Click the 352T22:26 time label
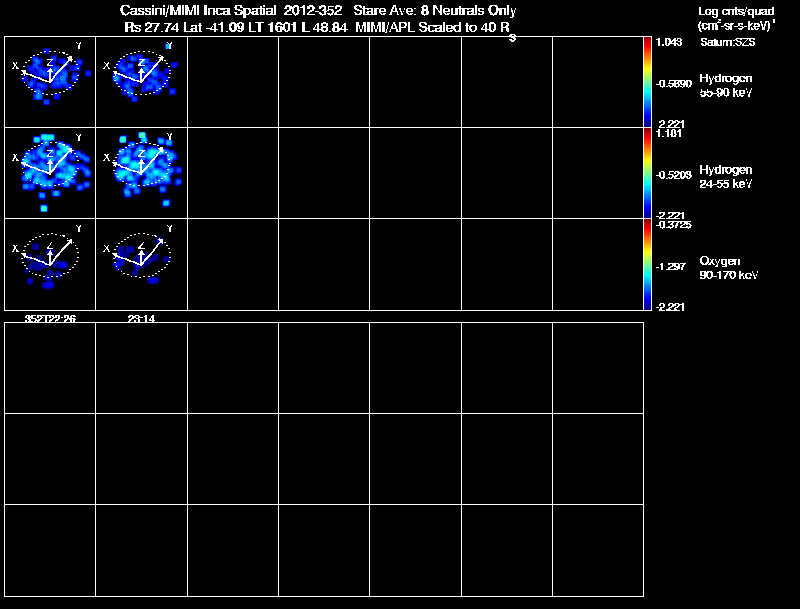The image size is (800, 609). coord(50,318)
